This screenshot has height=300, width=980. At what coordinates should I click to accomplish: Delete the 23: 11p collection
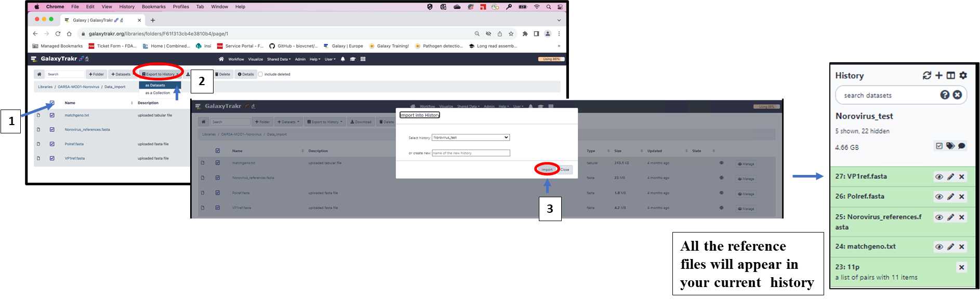pos(962,267)
